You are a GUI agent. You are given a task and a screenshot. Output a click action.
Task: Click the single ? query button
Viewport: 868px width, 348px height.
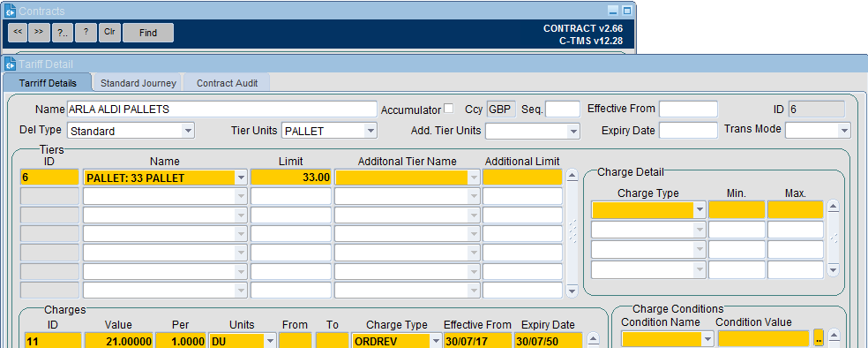86,32
